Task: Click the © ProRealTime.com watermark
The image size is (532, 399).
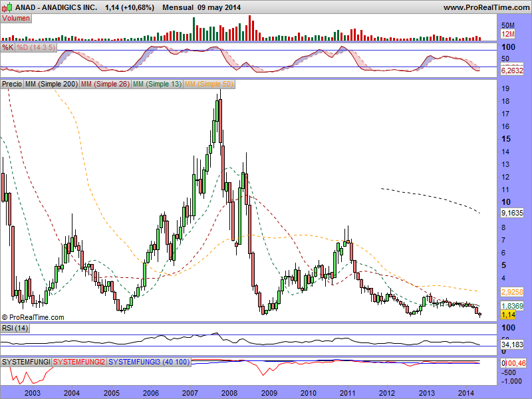Action: (x=33, y=317)
